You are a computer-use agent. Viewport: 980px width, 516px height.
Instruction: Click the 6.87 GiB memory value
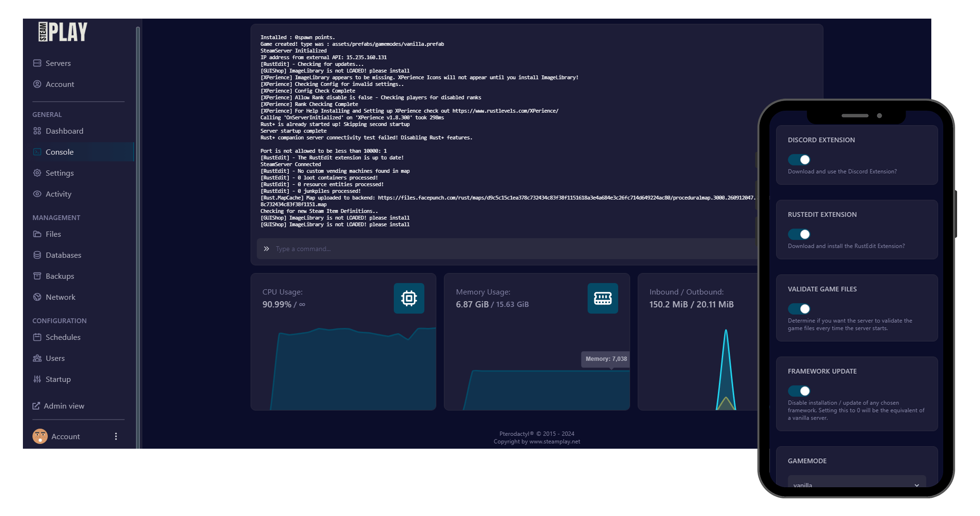pyautogui.click(x=472, y=305)
